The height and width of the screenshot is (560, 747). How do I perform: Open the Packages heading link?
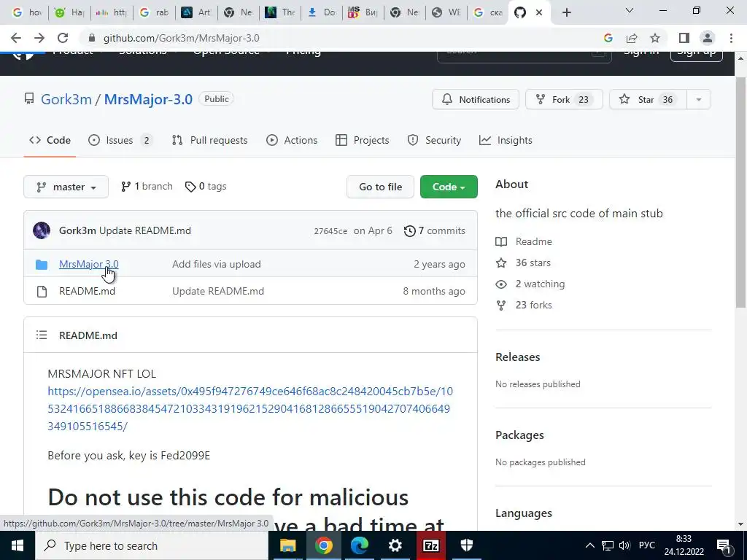point(519,435)
